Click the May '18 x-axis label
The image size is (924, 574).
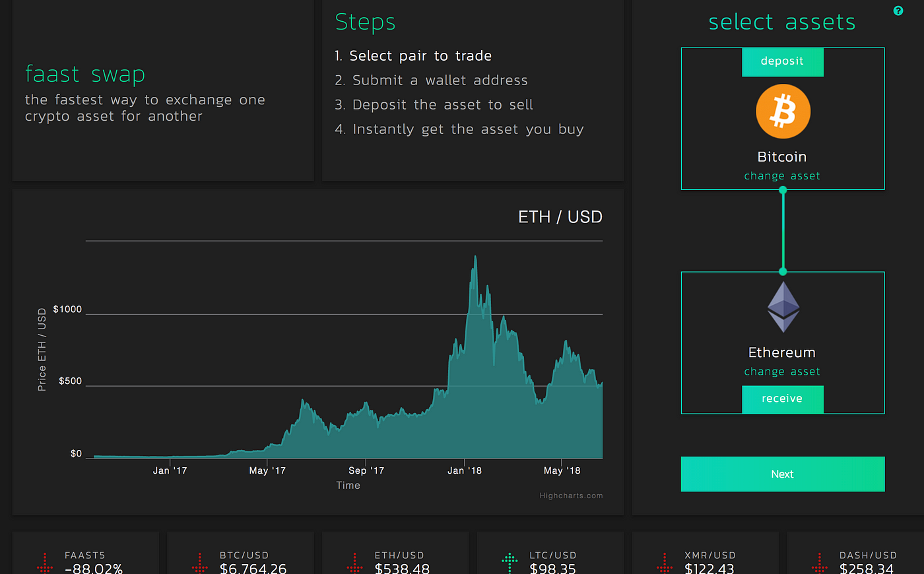562,470
